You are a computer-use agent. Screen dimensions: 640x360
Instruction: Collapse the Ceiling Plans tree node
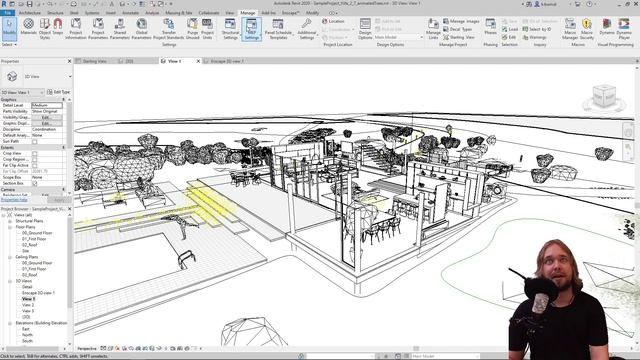click(x=10, y=257)
